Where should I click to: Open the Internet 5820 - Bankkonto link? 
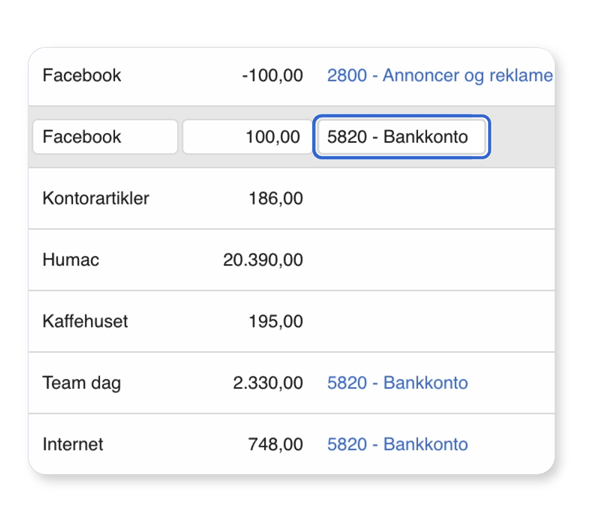(397, 444)
